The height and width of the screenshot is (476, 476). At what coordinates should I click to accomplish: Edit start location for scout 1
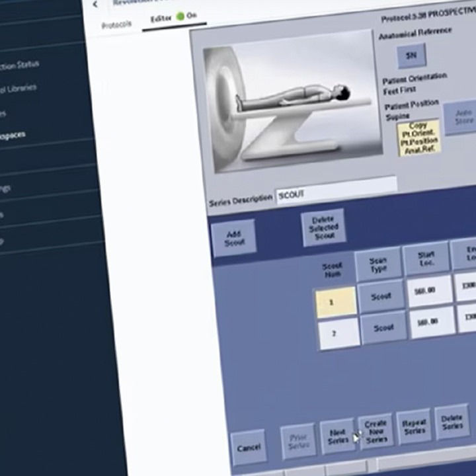(429, 291)
